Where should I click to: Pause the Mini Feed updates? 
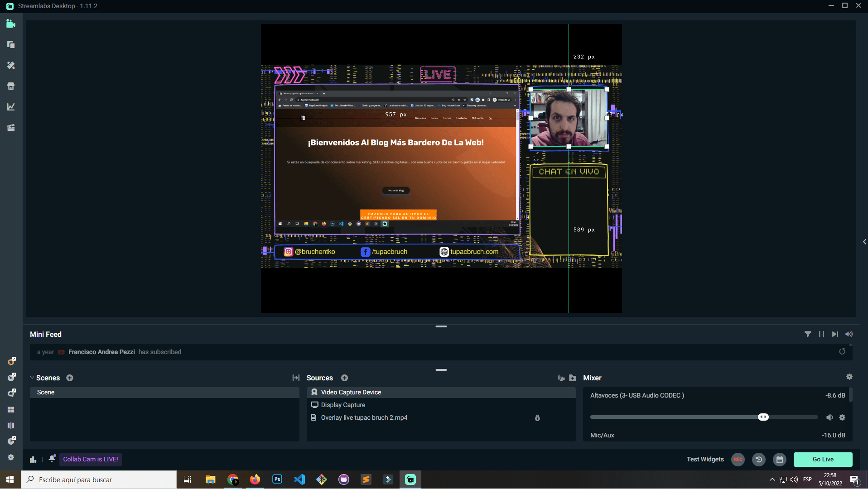coord(822,334)
